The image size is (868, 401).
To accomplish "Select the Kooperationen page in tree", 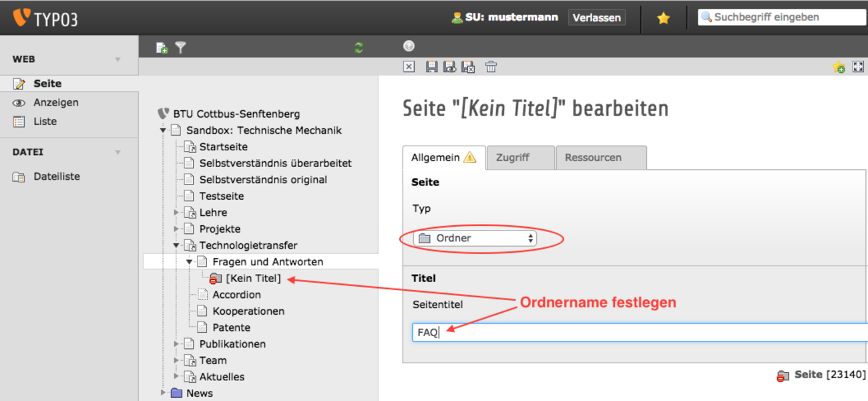I will click(248, 311).
